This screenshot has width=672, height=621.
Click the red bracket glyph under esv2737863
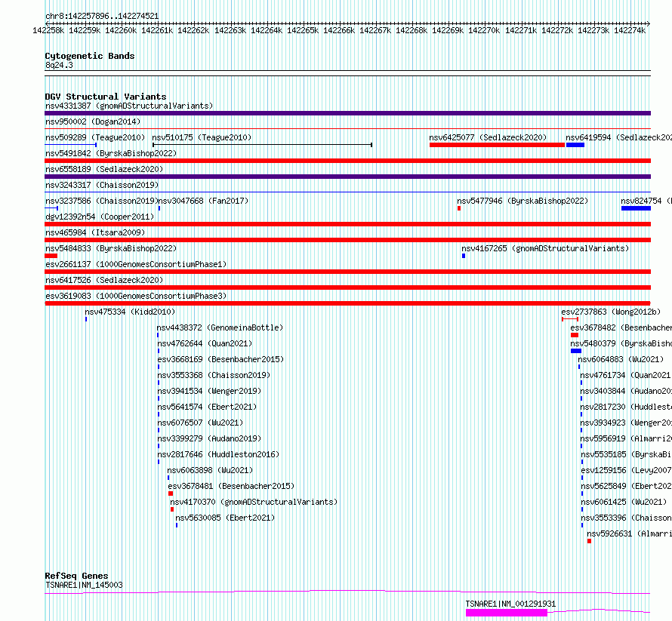(x=570, y=319)
